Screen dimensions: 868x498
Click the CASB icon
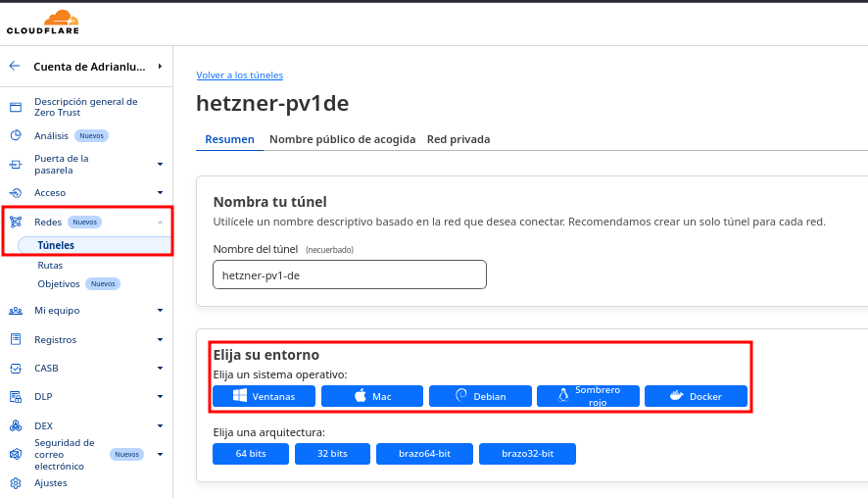click(16, 368)
